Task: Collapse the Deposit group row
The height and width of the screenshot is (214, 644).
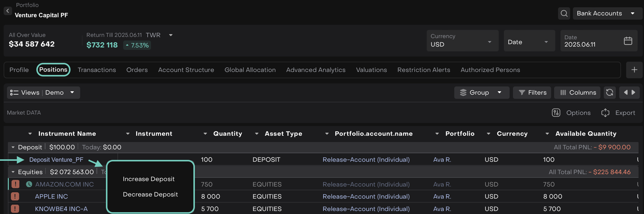Action: coord(13,147)
